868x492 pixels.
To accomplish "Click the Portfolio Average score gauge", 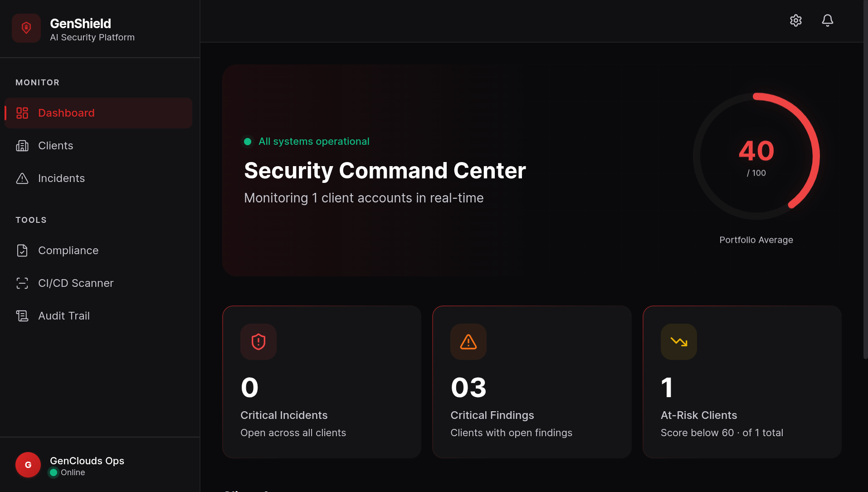I will (x=756, y=156).
